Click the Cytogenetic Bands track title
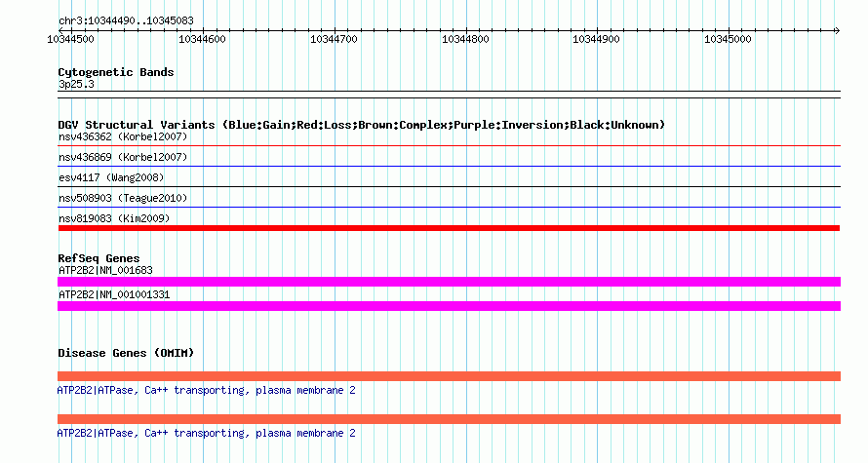This screenshot has width=868, height=463. click(x=116, y=72)
